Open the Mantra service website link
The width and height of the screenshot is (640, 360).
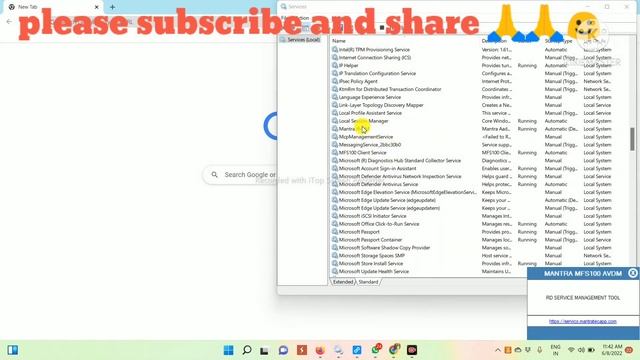pos(582,322)
